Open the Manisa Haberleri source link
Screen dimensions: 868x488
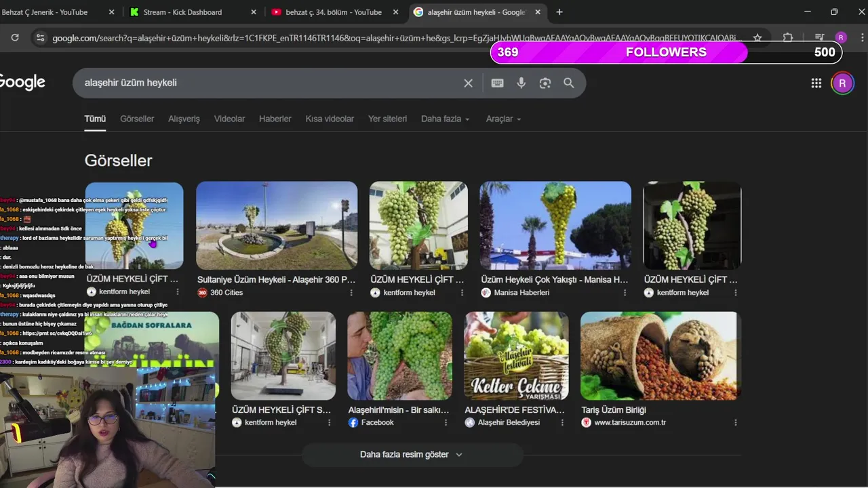click(521, 293)
